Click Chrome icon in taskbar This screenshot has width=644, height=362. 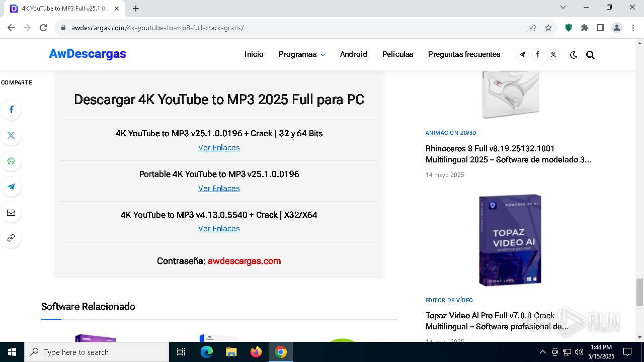pos(281,352)
